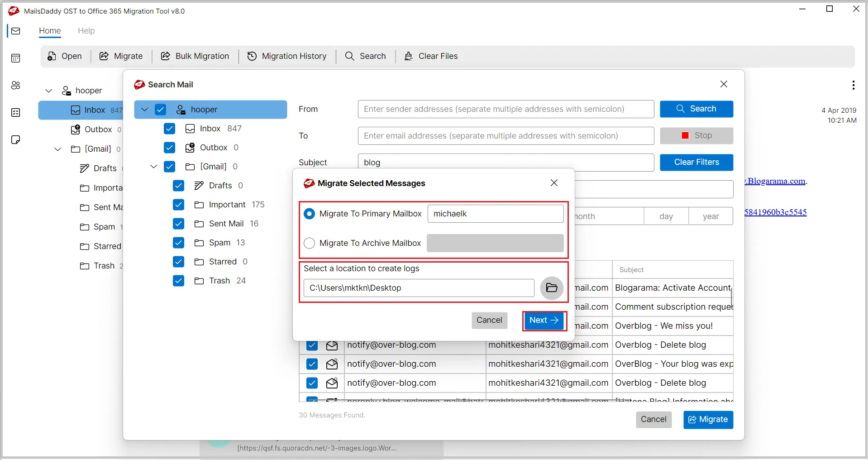Click the folder browse icon for log location
868x460 pixels.
551,288
